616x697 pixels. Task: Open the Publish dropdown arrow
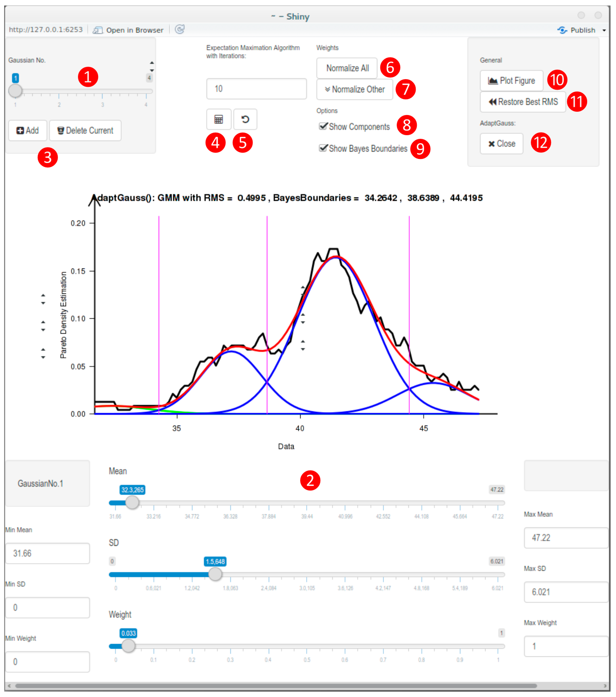click(604, 30)
